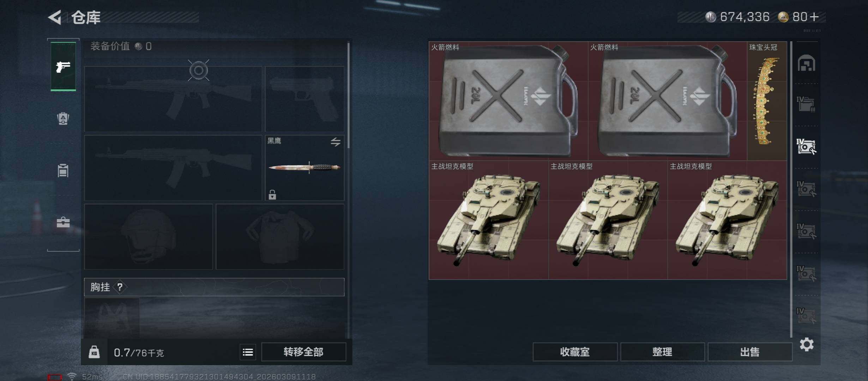Screen dimensions: 868x381
Task: Click the weight lock KG icon
Action: click(x=94, y=352)
